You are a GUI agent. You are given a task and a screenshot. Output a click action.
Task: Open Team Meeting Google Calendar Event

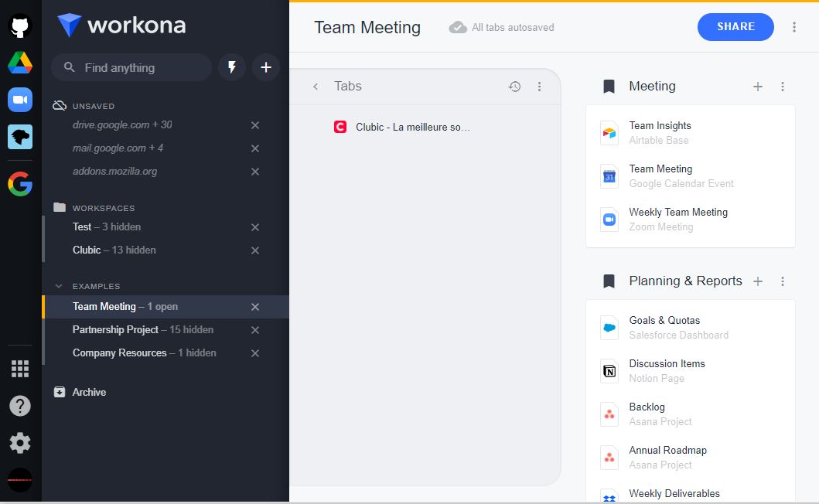(691, 176)
